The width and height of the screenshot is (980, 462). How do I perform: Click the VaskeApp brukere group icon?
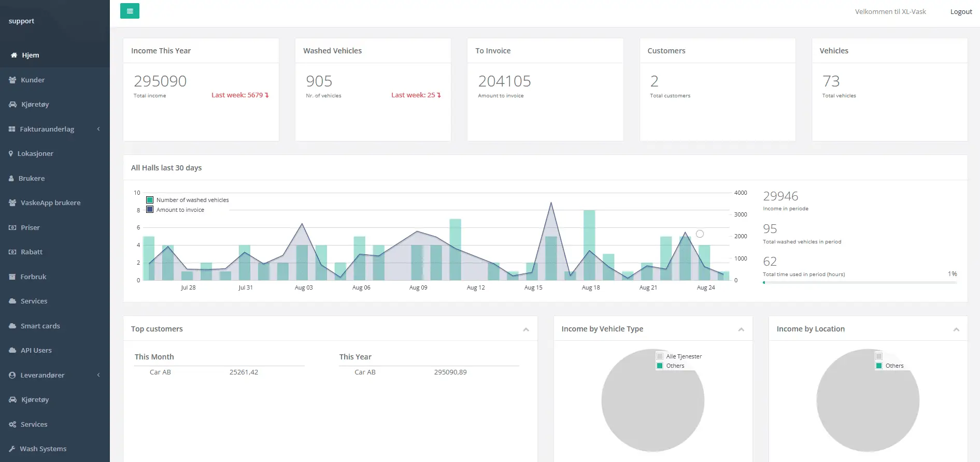tap(12, 203)
